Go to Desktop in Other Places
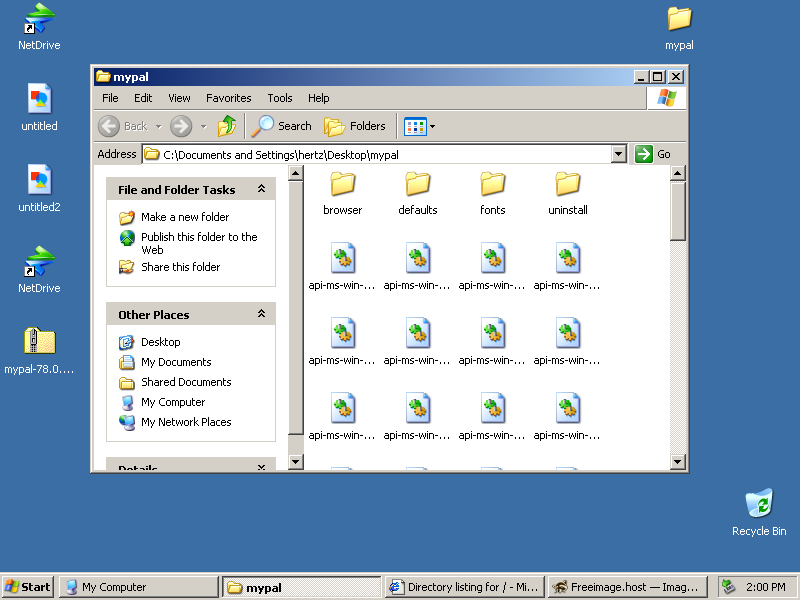Image resolution: width=800 pixels, height=600 pixels. tap(161, 342)
